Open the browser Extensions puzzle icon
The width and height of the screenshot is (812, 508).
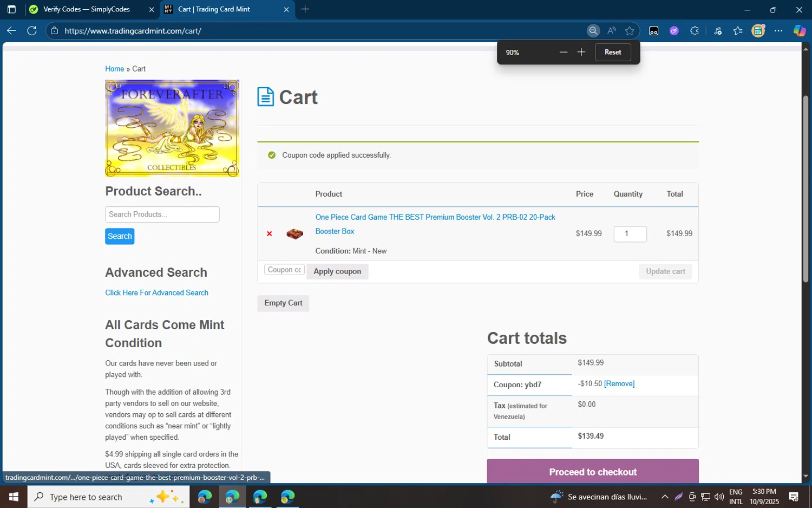click(695, 31)
